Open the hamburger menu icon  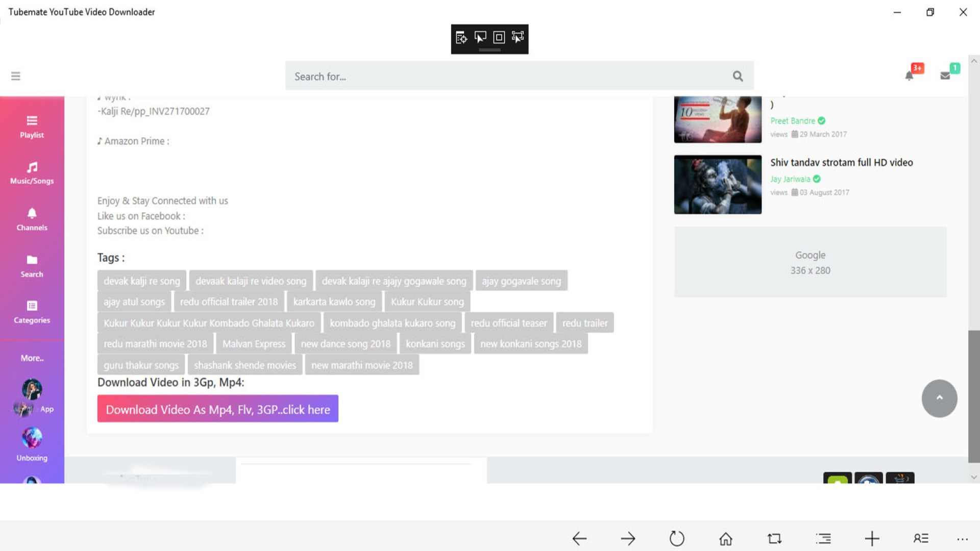click(x=16, y=76)
